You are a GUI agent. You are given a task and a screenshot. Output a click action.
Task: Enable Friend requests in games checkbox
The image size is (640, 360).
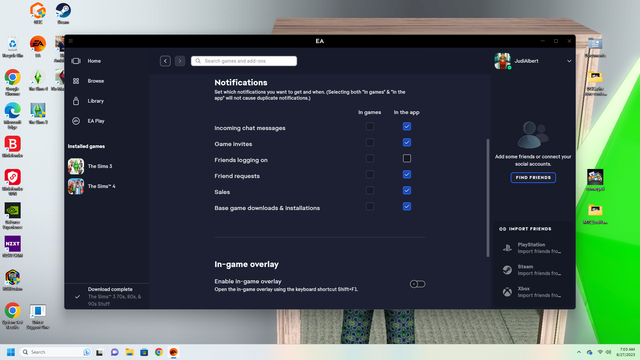tap(370, 174)
